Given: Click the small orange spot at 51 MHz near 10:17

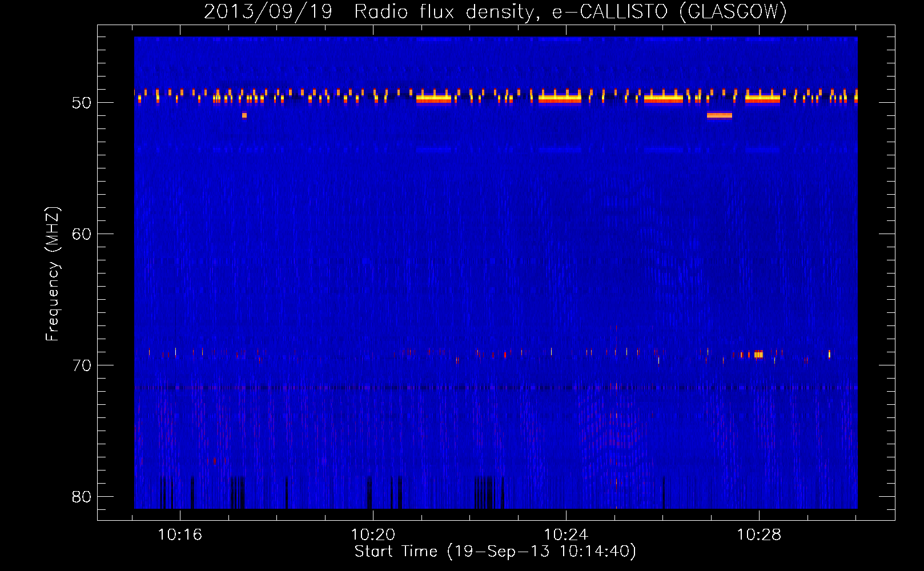Looking at the screenshot, I should click(x=244, y=115).
